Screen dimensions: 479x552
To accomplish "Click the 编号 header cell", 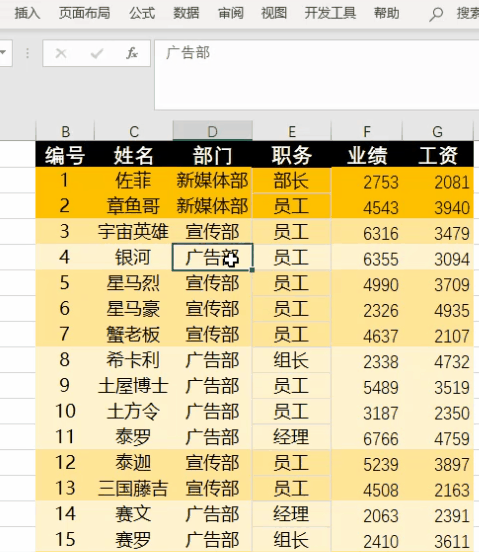I will pyautogui.click(x=65, y=155).
